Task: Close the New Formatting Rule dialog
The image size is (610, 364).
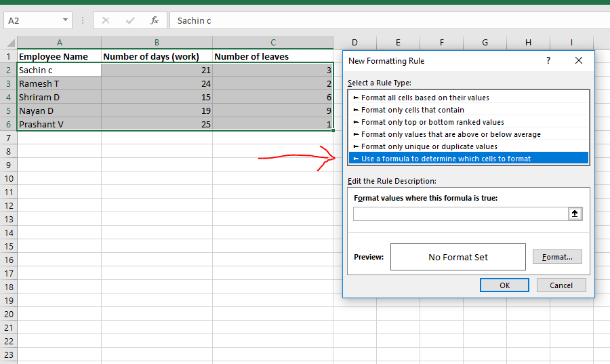Action: [579, 61]
